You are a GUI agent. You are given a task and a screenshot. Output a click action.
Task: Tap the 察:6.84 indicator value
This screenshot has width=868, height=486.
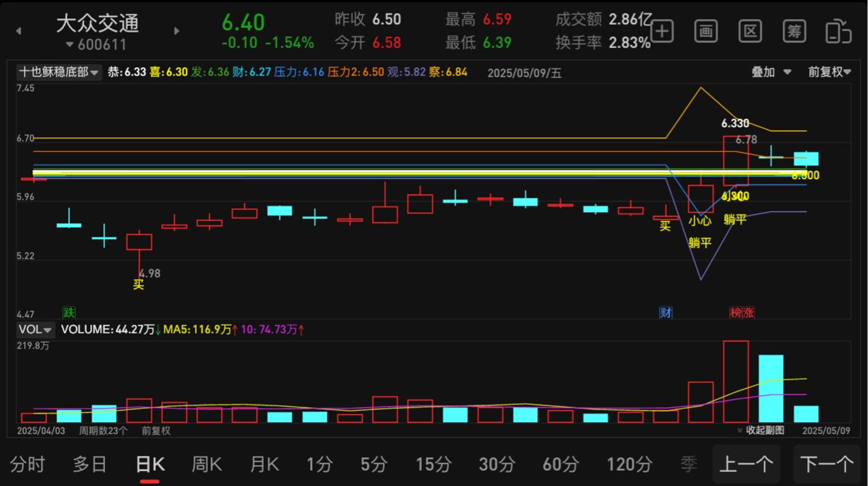click(x=449, y=72)
